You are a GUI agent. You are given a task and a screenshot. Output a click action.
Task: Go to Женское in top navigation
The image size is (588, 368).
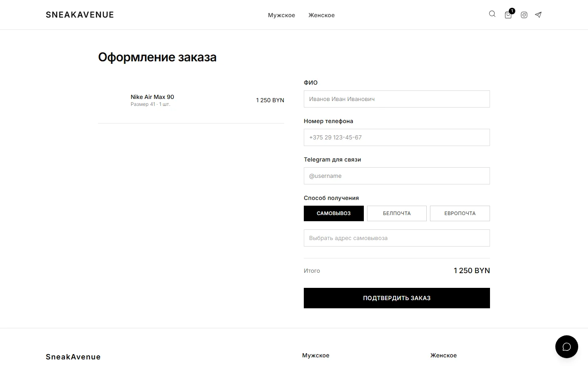coord(321,15)
